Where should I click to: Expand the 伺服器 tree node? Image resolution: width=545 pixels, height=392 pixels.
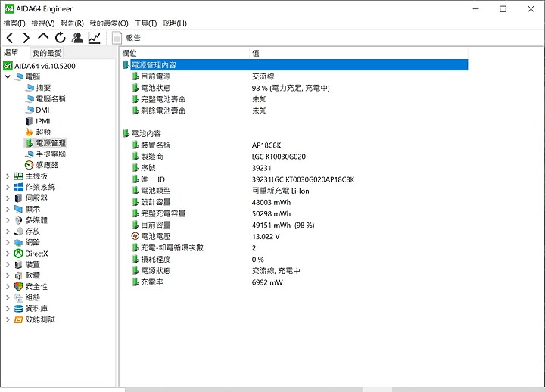pyautogui.click(x=8, y=198)
